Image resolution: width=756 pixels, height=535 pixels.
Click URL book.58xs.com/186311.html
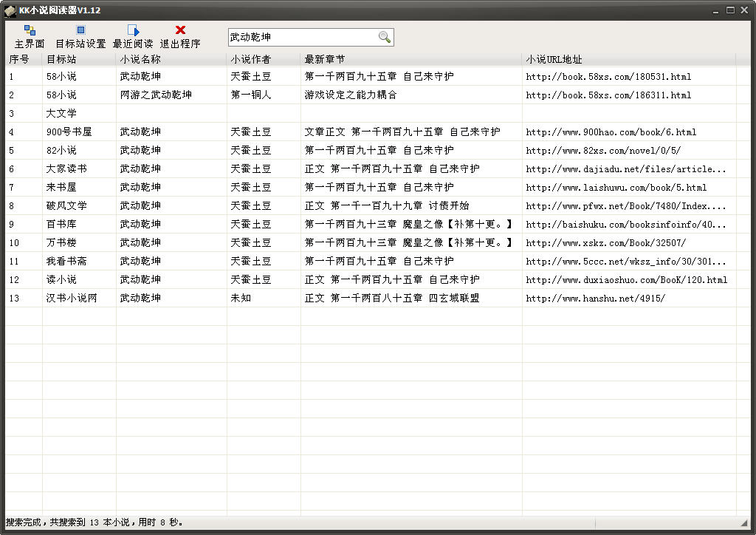[x=608, y=95]
